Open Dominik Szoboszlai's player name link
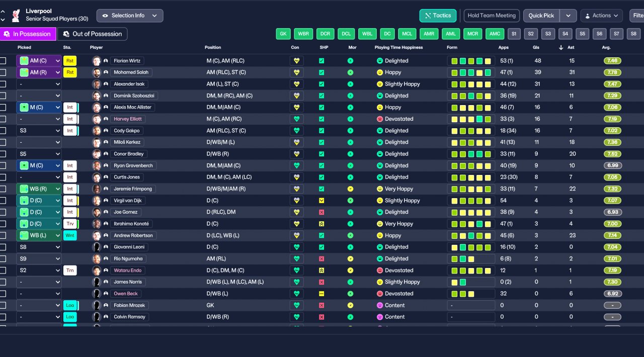644x357 pixels. click(x=134, y=96)
